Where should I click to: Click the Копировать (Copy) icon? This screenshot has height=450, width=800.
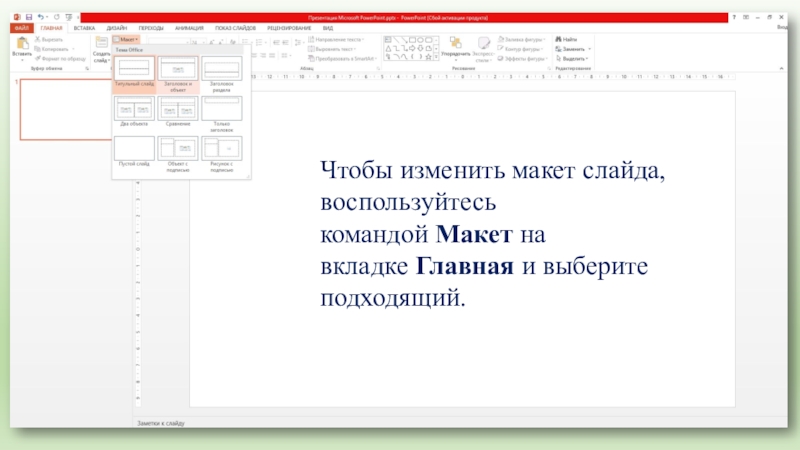pos(39,49)
